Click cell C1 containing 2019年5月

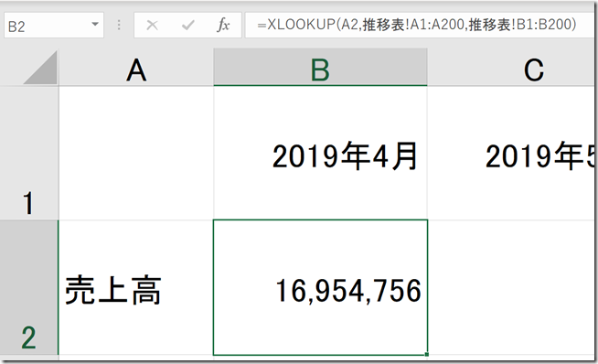click(x=511, y=153)
